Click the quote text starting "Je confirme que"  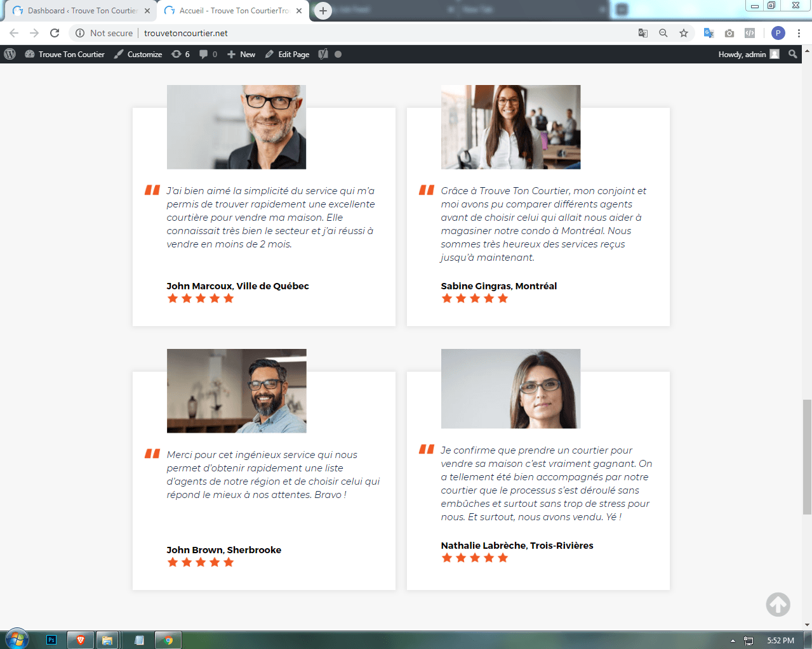[547, 483]
